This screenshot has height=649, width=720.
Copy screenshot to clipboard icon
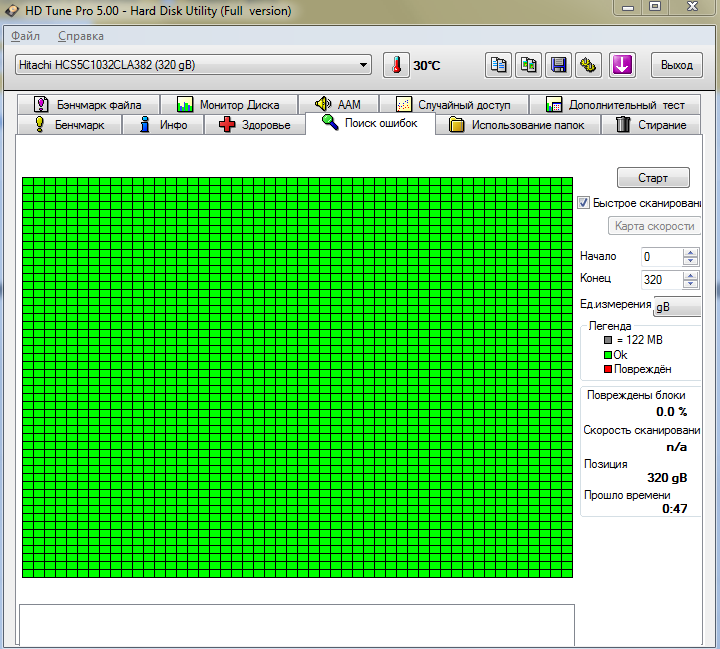528,65
